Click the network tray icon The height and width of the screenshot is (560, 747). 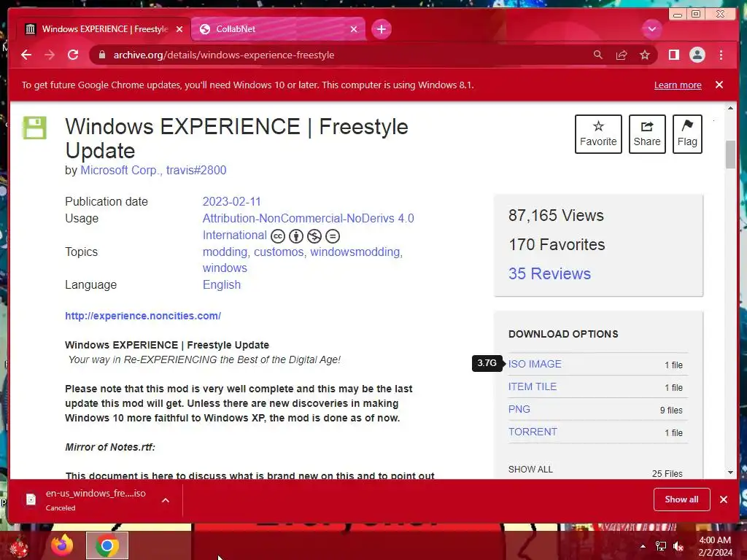tap(661, 547)
